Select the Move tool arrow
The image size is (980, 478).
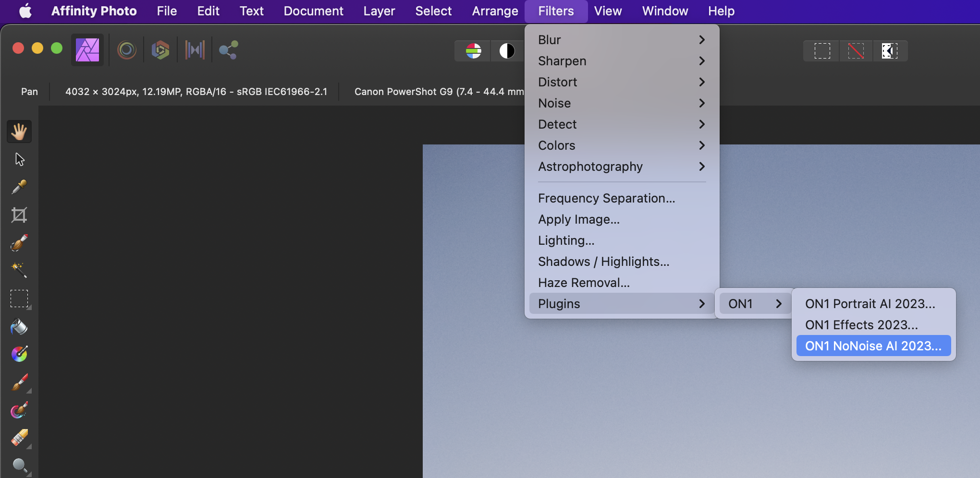pyautogui.click(x=19, y=159)
